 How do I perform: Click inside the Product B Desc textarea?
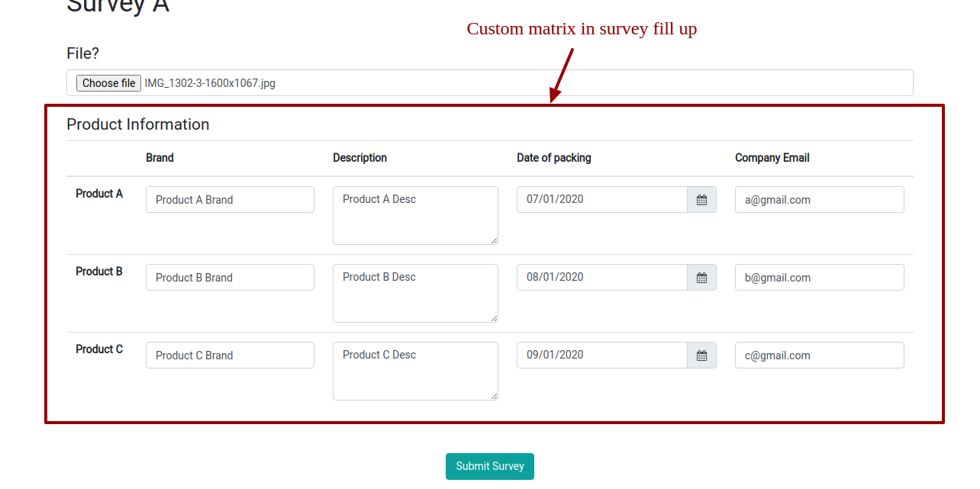point(414,294)
